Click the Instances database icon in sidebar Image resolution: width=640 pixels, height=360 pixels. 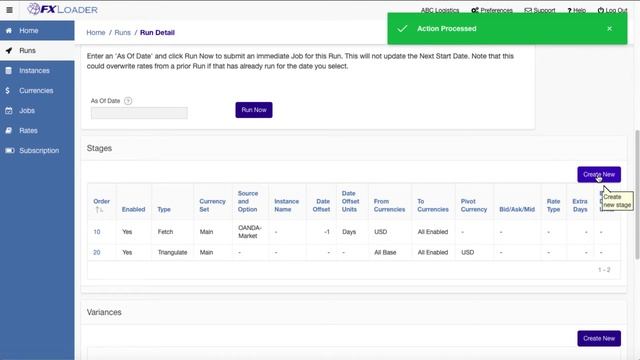tap(9, 71)
